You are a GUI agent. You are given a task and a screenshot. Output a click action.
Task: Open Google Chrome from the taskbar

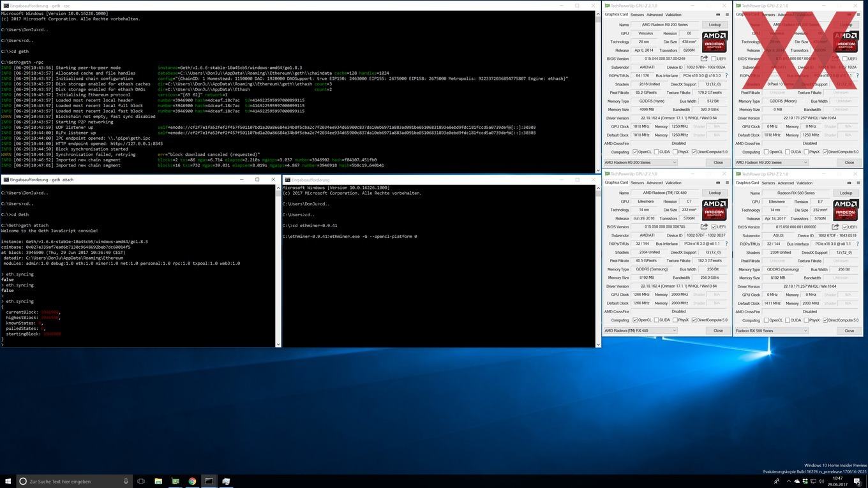[x=192, y=481]
